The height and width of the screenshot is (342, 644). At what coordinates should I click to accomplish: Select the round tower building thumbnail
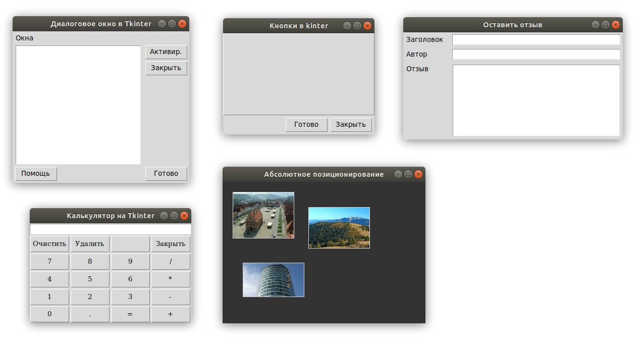[273, 280]
